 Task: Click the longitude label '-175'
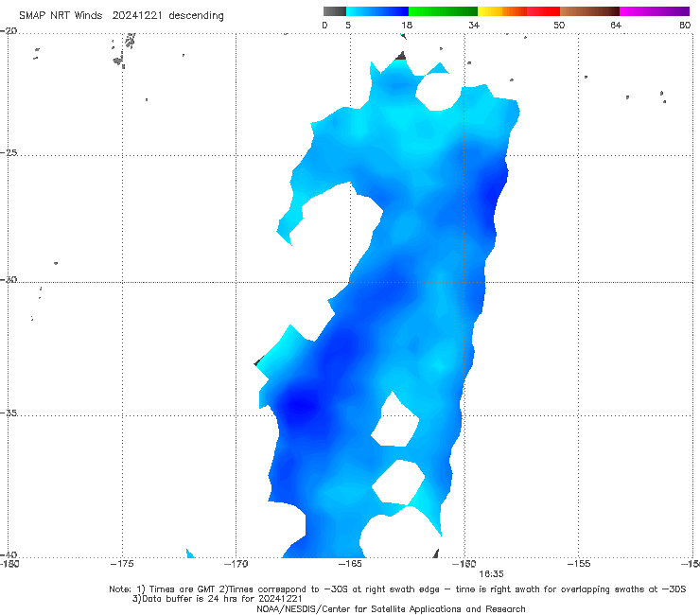tap(122, 564)
